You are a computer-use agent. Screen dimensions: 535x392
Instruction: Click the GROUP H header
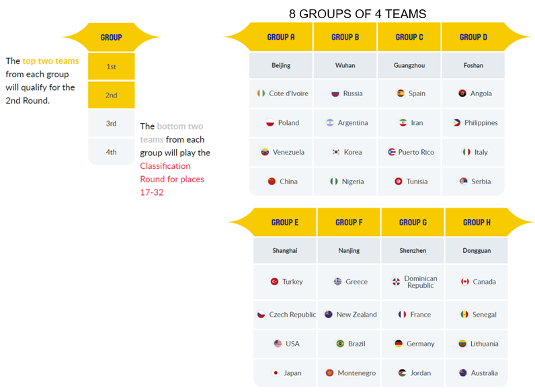click(477, 223)
